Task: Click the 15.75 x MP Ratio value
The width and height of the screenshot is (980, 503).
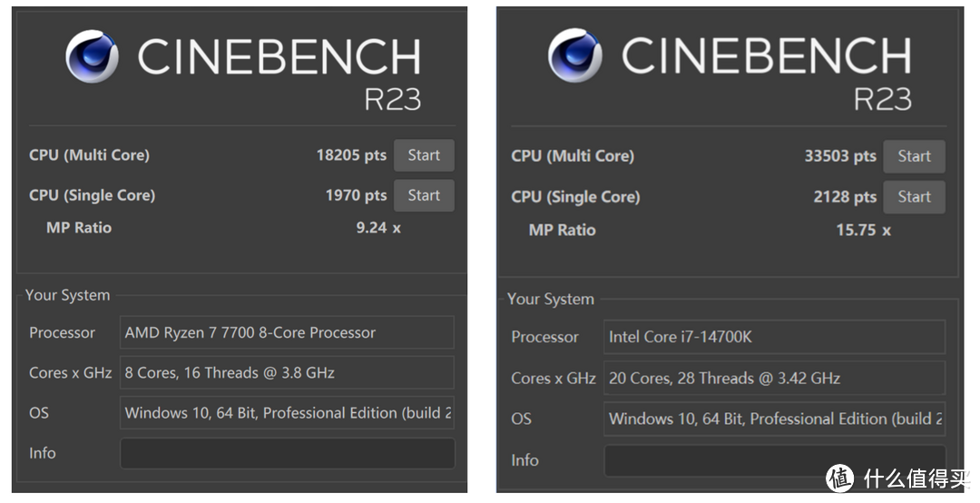Action: tap(863, 231)
